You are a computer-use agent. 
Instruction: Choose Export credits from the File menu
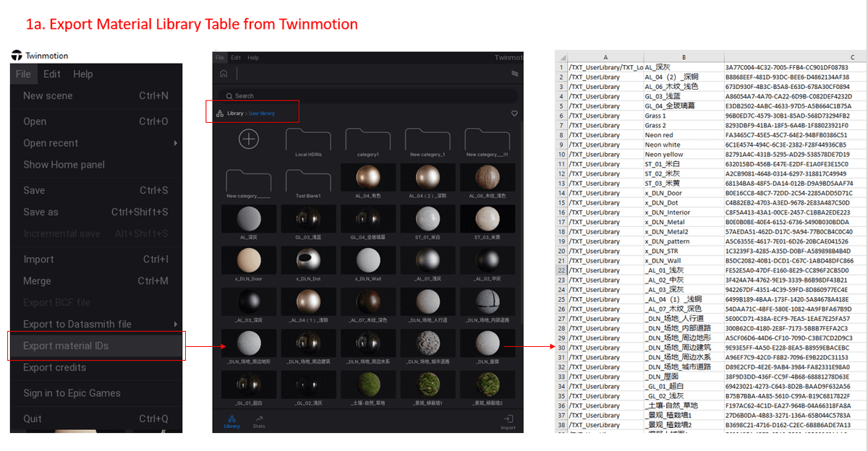(x=96, y=367)
